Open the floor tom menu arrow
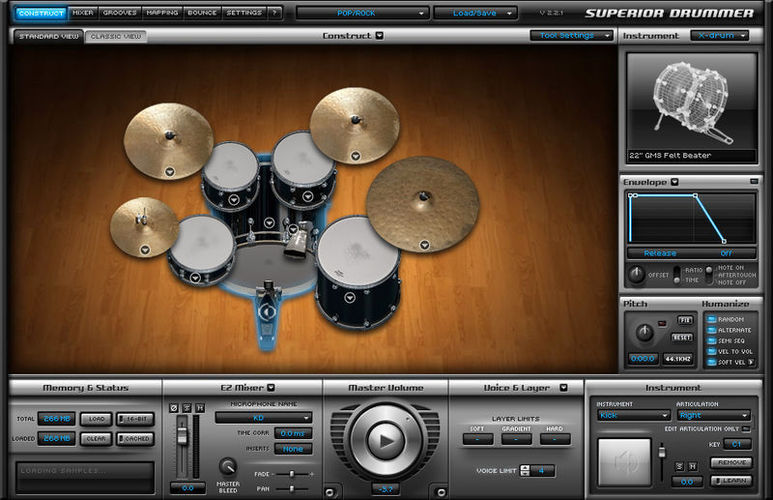Viewport: 773px width, 500px height. (x=350, y=297)
